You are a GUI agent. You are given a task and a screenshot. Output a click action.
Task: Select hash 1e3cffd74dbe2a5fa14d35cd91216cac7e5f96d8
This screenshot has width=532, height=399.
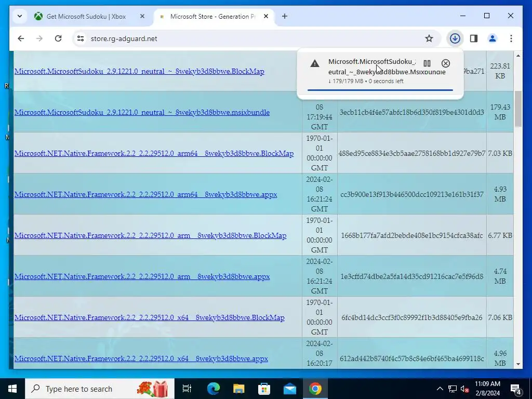(x=412, y=276)
